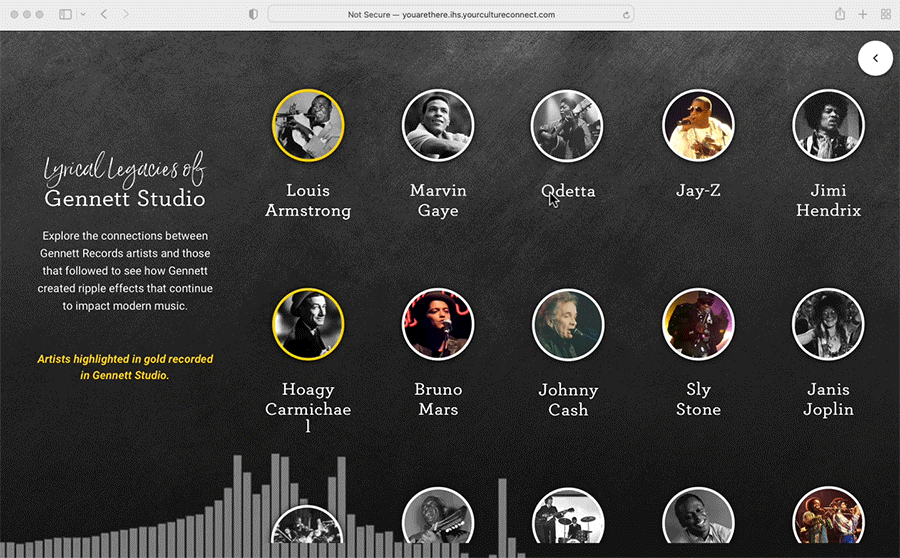Image resolution: width=900 pixels, height=558 pixels.
Task: Toggle the Safari sidebar icon
Action: click(x=65, y=14)
